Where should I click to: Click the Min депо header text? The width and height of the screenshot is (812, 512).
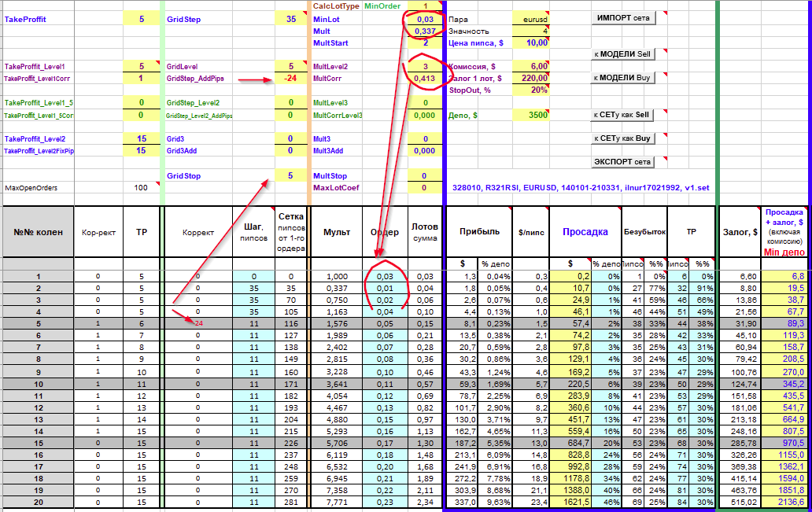coord(784,252)
